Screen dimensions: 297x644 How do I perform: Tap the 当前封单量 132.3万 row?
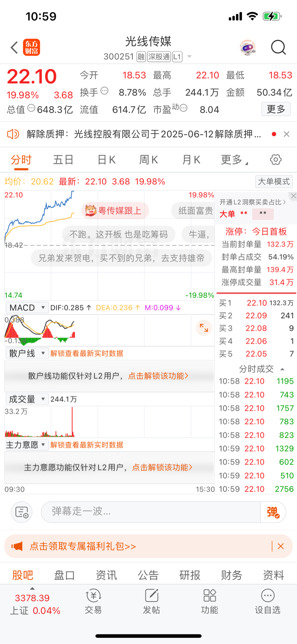[x=257, y=244]
